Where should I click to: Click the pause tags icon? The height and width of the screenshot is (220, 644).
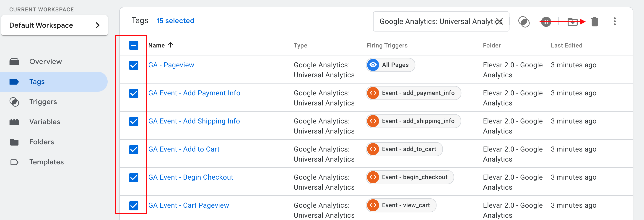tap(546, 22)
